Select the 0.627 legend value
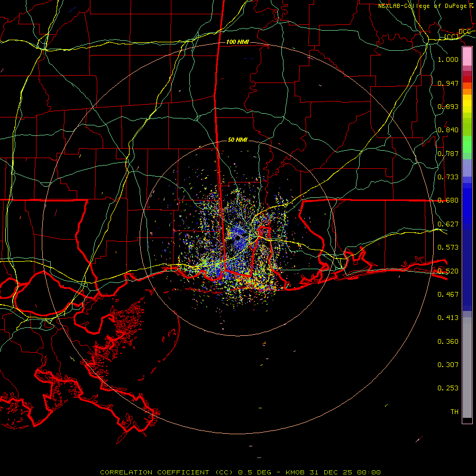The width and height of the screenshot is (476, 476). [448, 224]
